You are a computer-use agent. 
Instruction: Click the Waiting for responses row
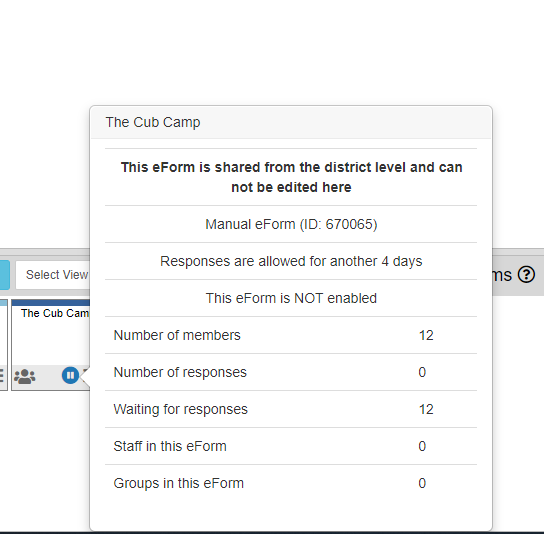[291, 409]
